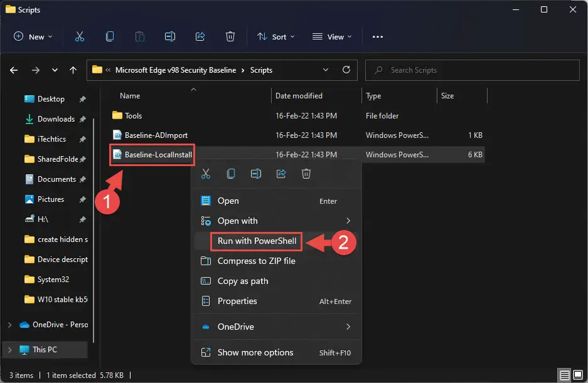
Task: Expand the This PC tree node
Action: [x=10, y=350]
